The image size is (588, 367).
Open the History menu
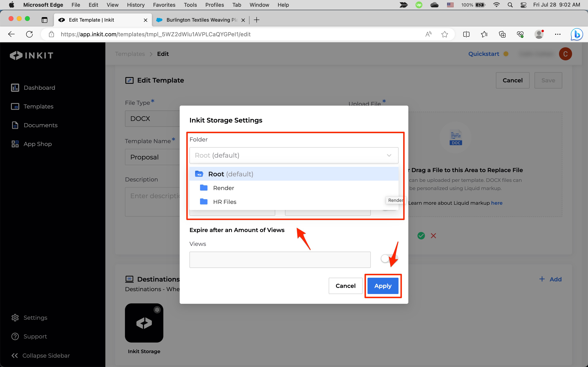136,5
